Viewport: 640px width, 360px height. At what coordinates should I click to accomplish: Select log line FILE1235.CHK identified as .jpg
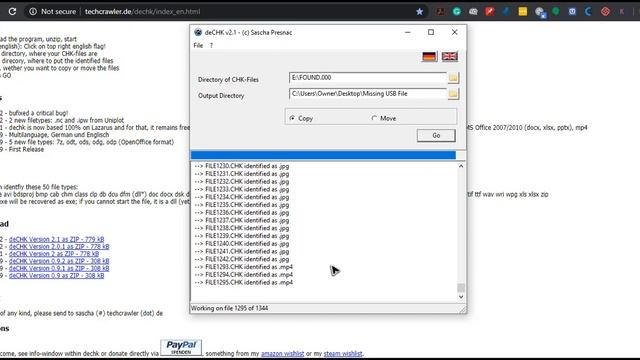point(242,205)
